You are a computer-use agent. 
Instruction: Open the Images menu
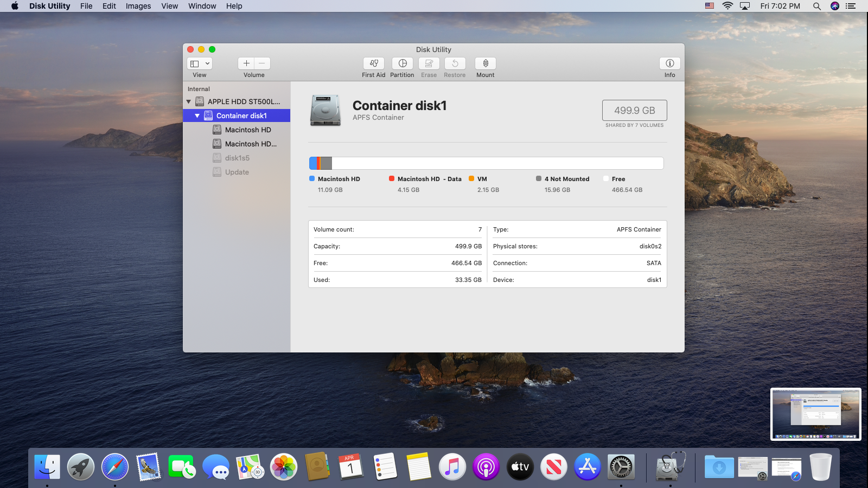point(138,6)
